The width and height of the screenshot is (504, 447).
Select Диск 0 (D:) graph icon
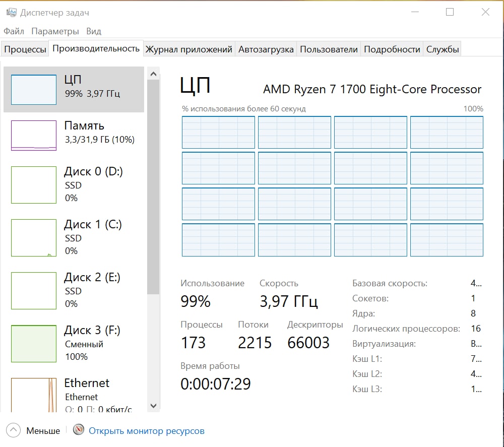pyautogui.click(x=33, y=185)
